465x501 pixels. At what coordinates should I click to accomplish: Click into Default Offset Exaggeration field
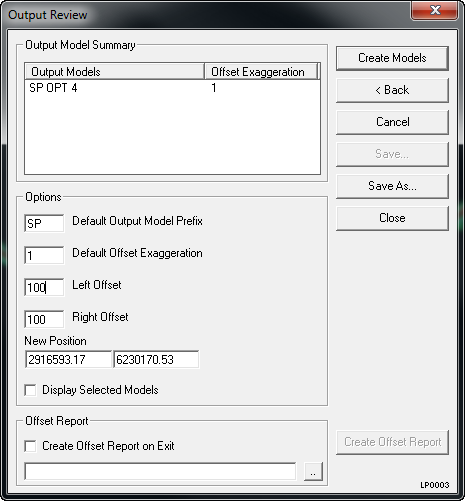44,255
